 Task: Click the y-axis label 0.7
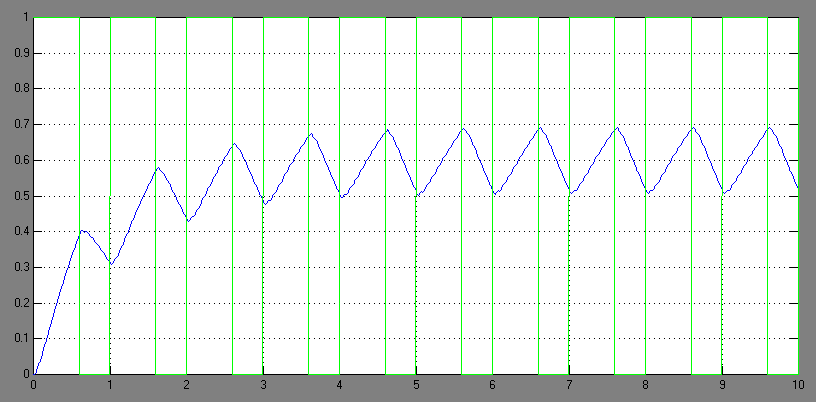[20, 124]
